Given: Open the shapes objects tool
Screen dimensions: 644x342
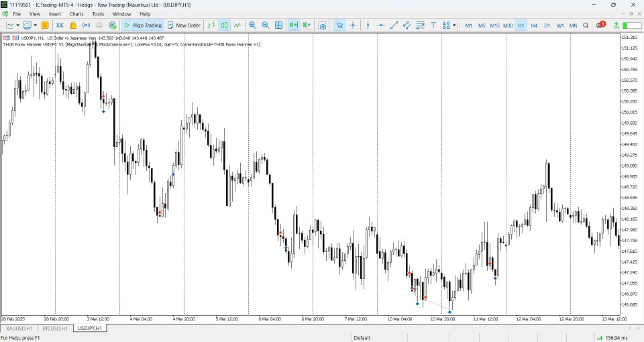Looking at the screenshot, I should tap(447, 25).
